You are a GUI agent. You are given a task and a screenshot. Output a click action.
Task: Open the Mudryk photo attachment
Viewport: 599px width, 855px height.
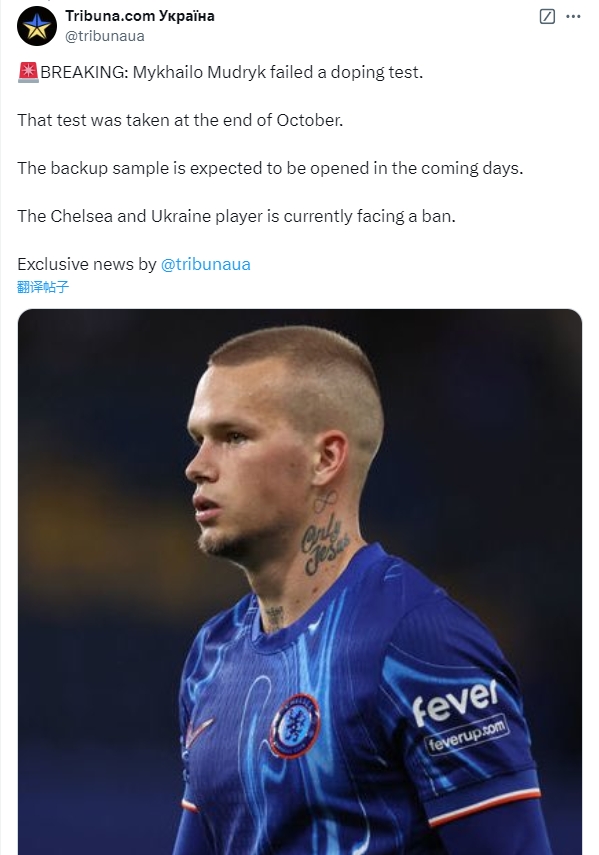pos(300,582)
